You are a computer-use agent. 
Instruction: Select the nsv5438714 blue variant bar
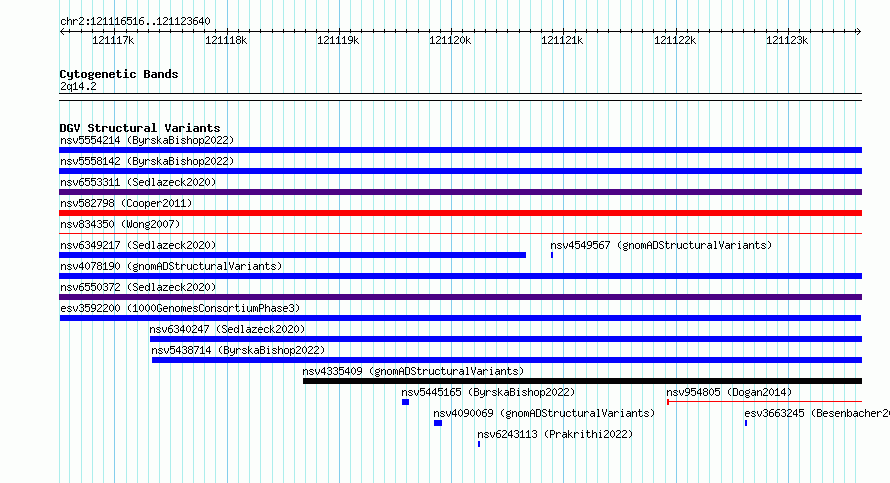point(507,360)
